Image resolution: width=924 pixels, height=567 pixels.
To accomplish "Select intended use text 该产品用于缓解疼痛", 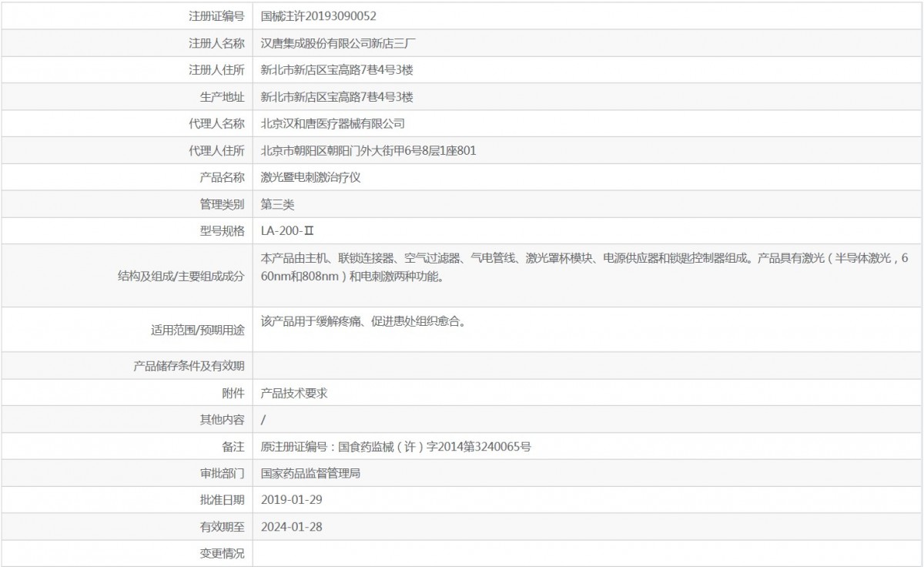I will (363, 322).
